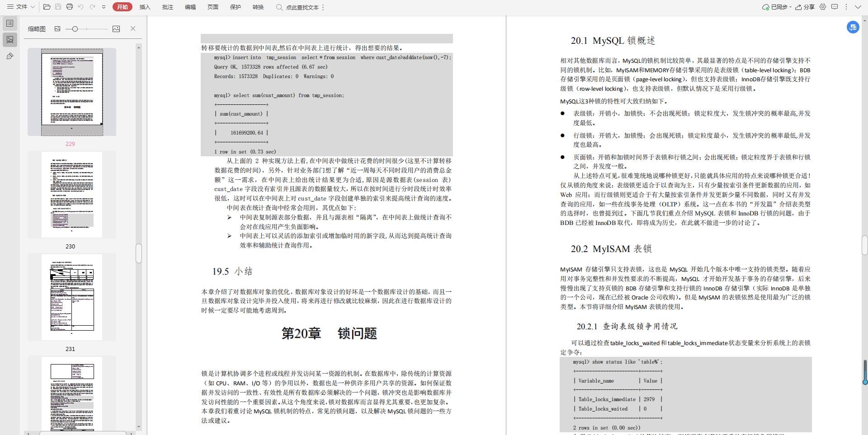Image resolution: width=868 pixels, height=435 pixels.
Task: Open the outline panel from sidebar
Action: (x=9, y=23)
